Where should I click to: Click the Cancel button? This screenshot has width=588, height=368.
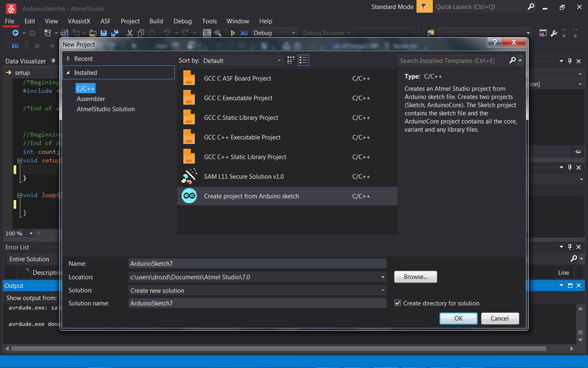[500, 318]
